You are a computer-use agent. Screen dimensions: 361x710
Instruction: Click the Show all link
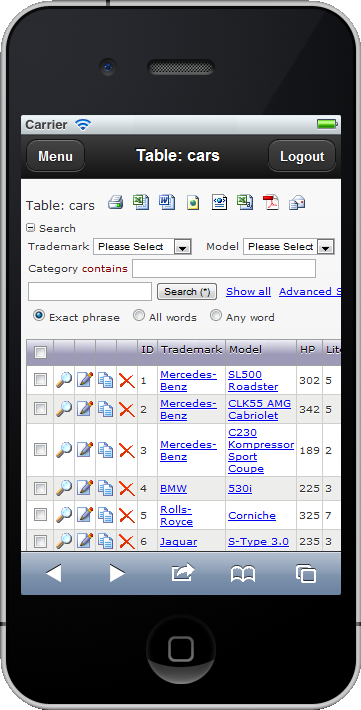[249, 292]
